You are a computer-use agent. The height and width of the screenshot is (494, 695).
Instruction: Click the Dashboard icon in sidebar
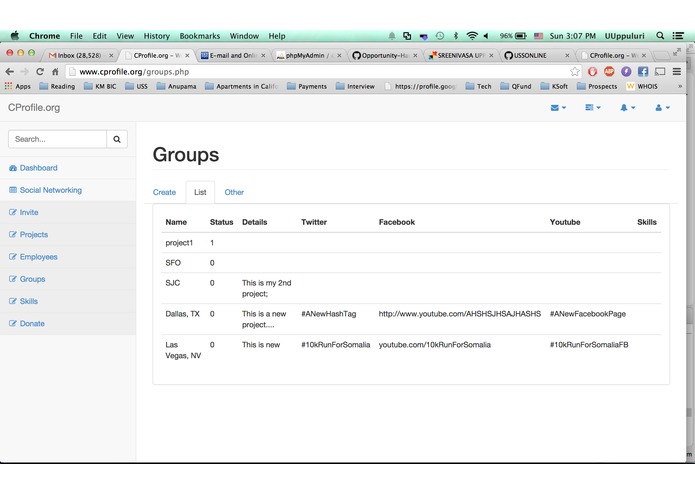point(13,168)
